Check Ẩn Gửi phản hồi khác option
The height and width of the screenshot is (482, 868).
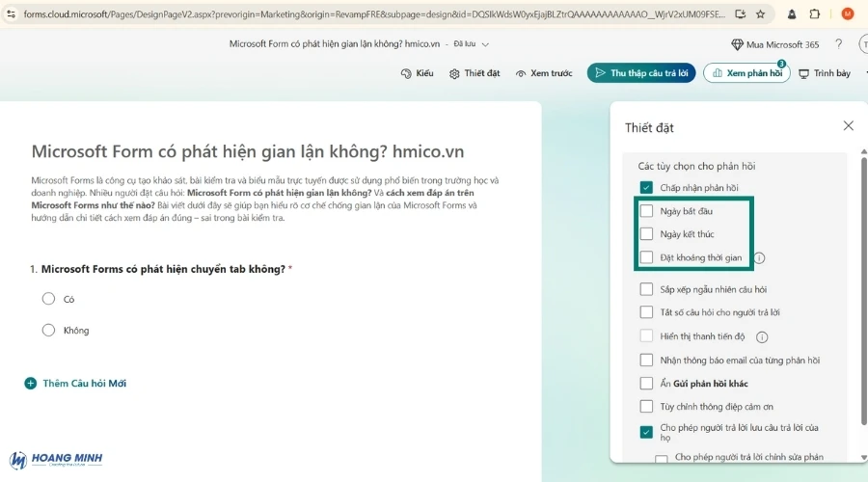click(x=646, y=383)
